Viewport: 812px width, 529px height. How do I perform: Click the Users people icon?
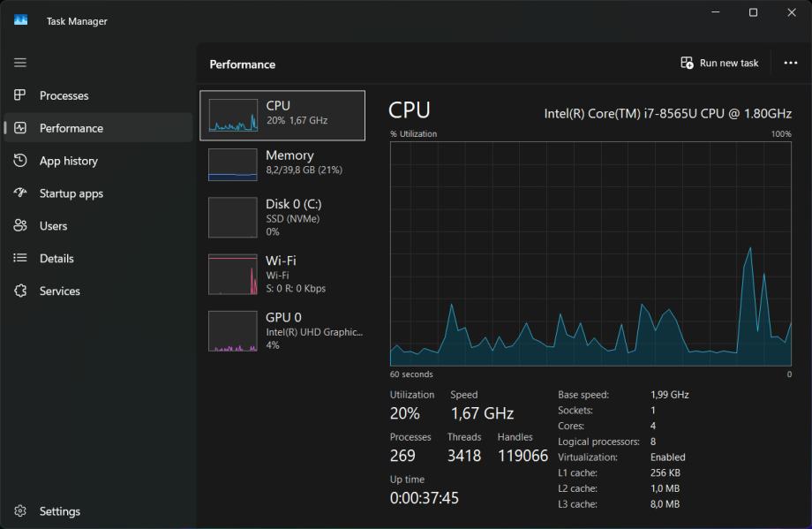click(x=20, y=226)
